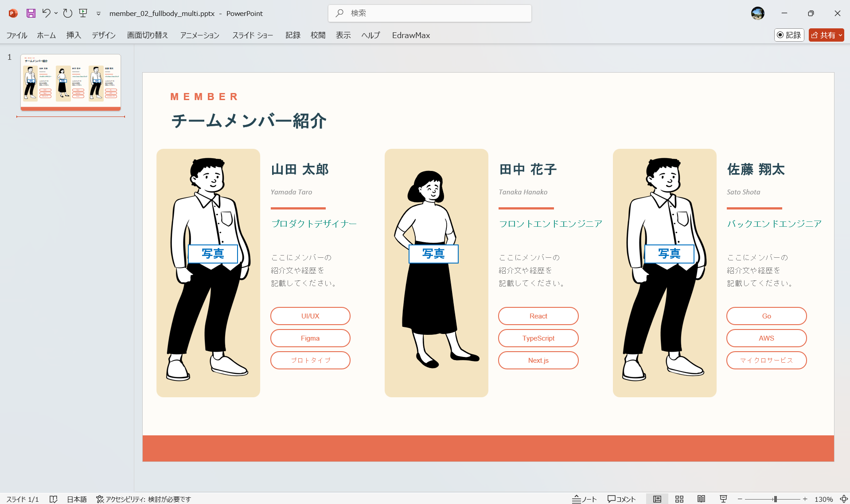Open the 共有 sharing dropdown

[x=840, y=35]
